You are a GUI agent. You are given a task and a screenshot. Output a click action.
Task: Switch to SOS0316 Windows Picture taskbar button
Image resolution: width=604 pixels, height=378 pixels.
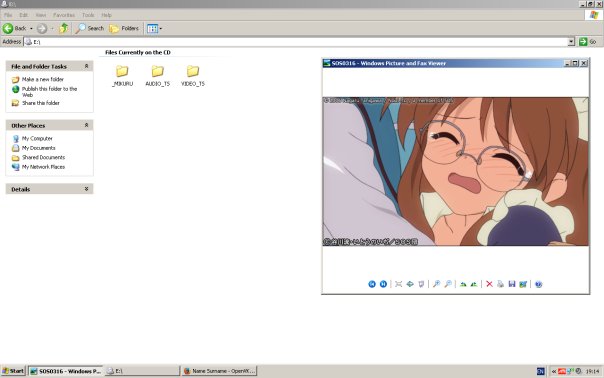(66, 371)
